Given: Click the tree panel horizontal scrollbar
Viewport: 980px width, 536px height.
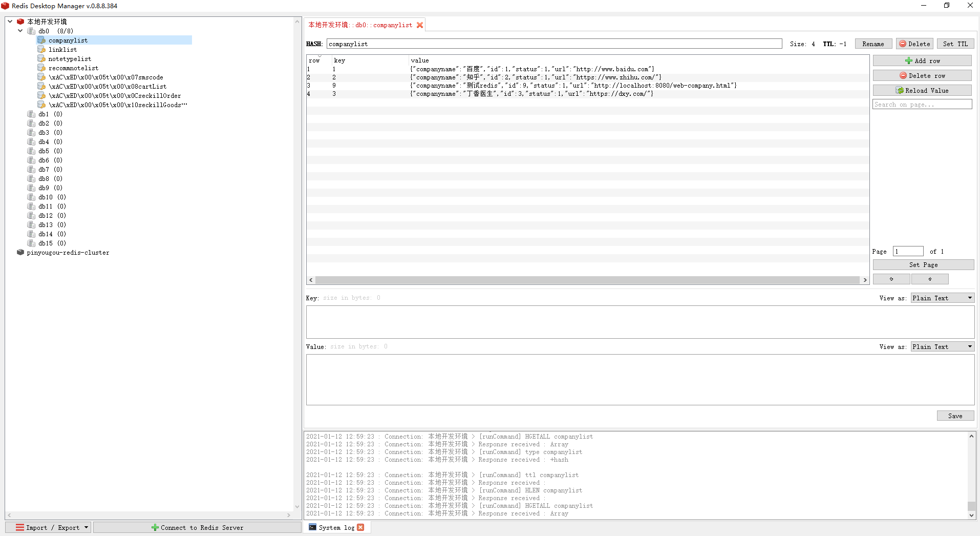Looking at the screenshot, I should click(x=148, y=515).
